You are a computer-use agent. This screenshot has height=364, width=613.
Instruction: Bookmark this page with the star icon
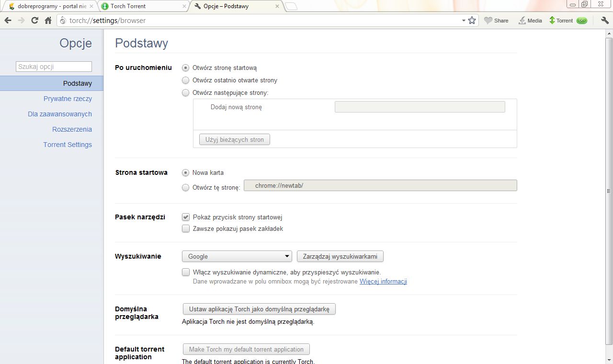point(472,21)
